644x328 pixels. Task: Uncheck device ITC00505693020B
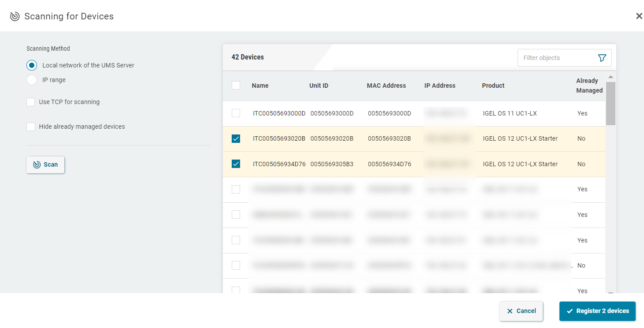coord(236,138)
